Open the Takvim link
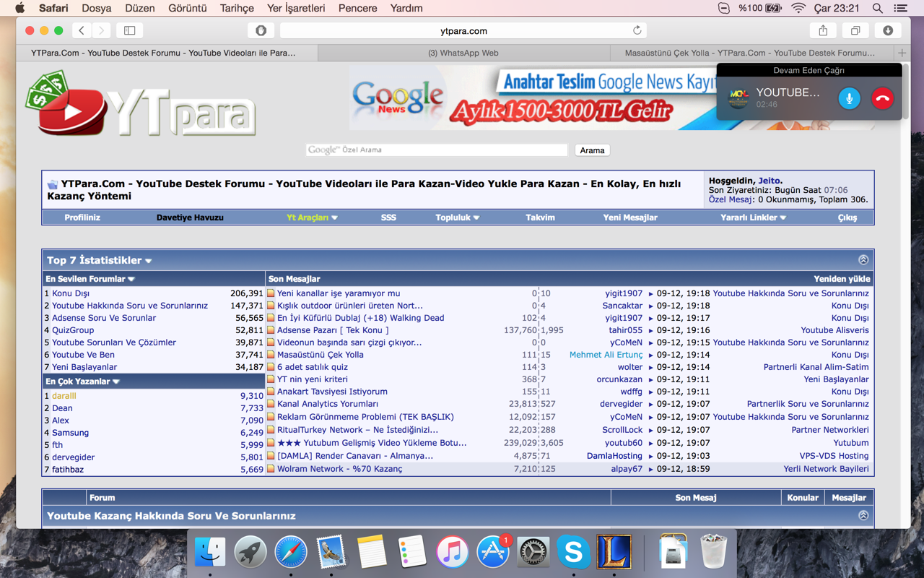Image resolution: width=924 pixels, height=578 pixels. [540, 217]
